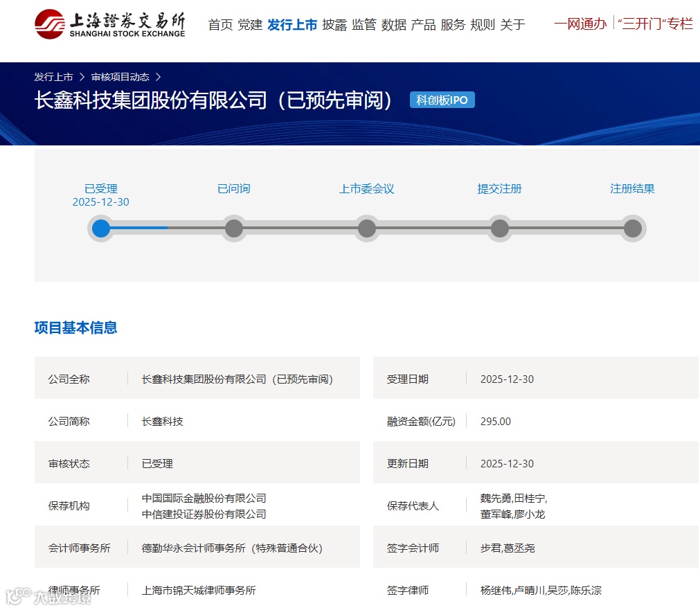The width and height of the screenshot is (700, 610).
Task: Open the 数据 menu item
Action: (x=394, y=24)
